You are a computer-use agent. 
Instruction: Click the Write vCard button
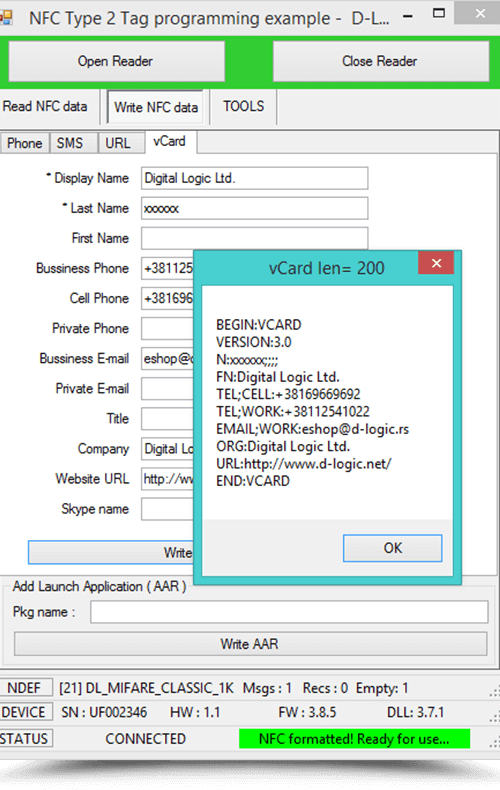coord(111,553)
